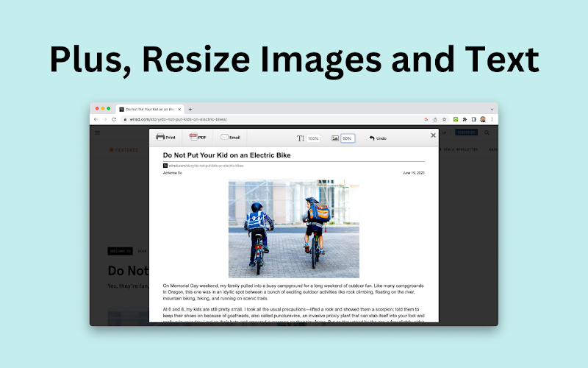588x368 pixels.
Task: Close the 'Do Not Put Your Kid' tab
Action: point(179,109)
